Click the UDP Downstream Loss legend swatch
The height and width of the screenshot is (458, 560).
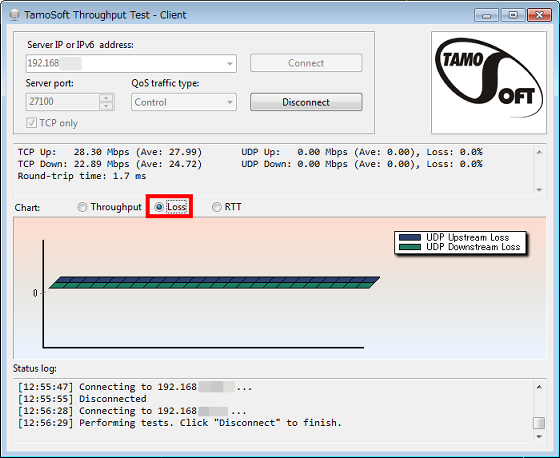pos(410,247)
